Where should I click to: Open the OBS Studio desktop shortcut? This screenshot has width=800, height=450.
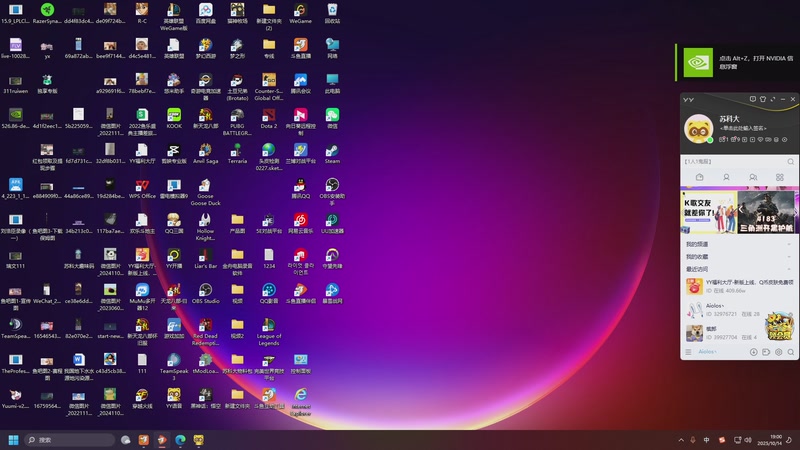pos(206,293)
